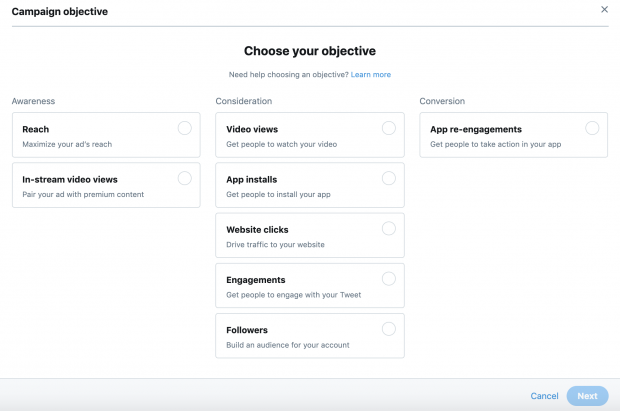Image resolution: width=620 pixels, height=411 pixels.
Task: Open the Learn more link
Action: pos(371,75)
